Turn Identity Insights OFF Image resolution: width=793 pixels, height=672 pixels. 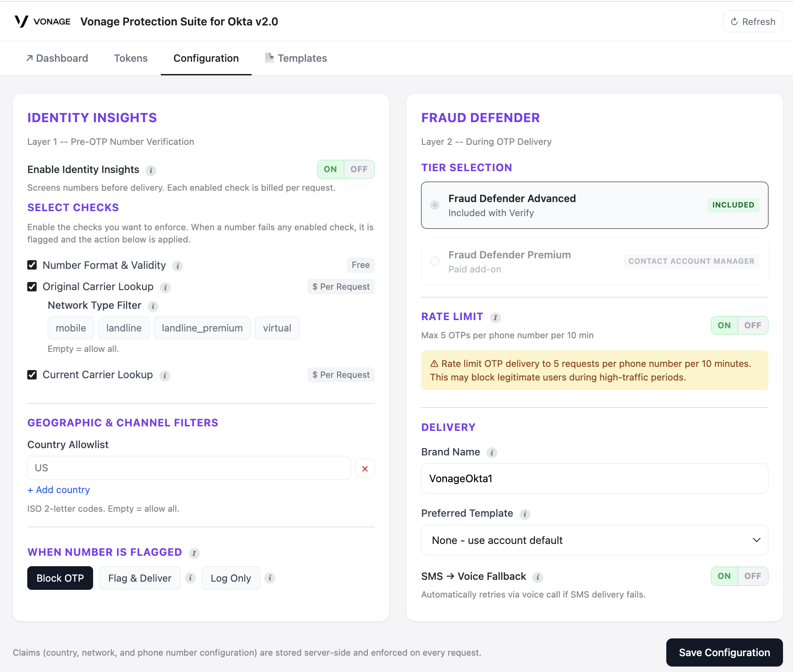(359, 169)
